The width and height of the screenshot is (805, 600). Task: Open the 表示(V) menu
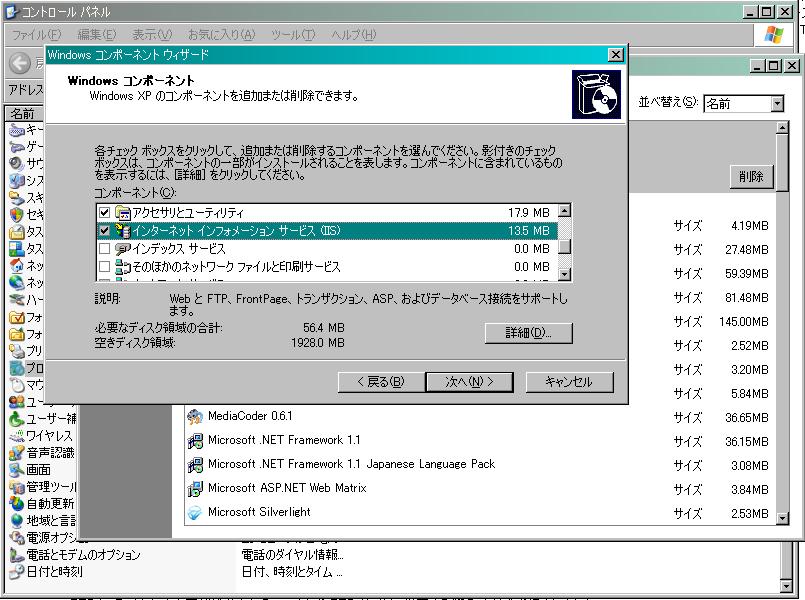[151, 34]
